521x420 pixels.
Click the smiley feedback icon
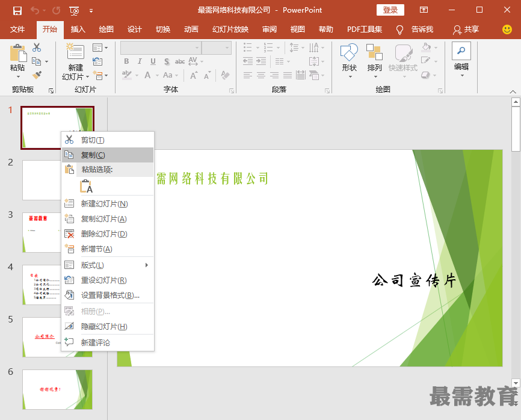click(x=507, y=29)
